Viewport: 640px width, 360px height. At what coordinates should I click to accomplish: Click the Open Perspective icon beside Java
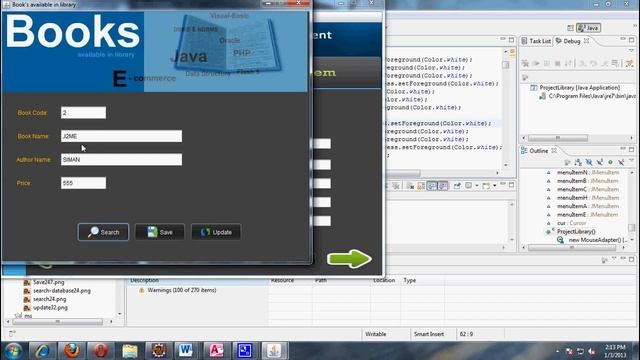570,28
